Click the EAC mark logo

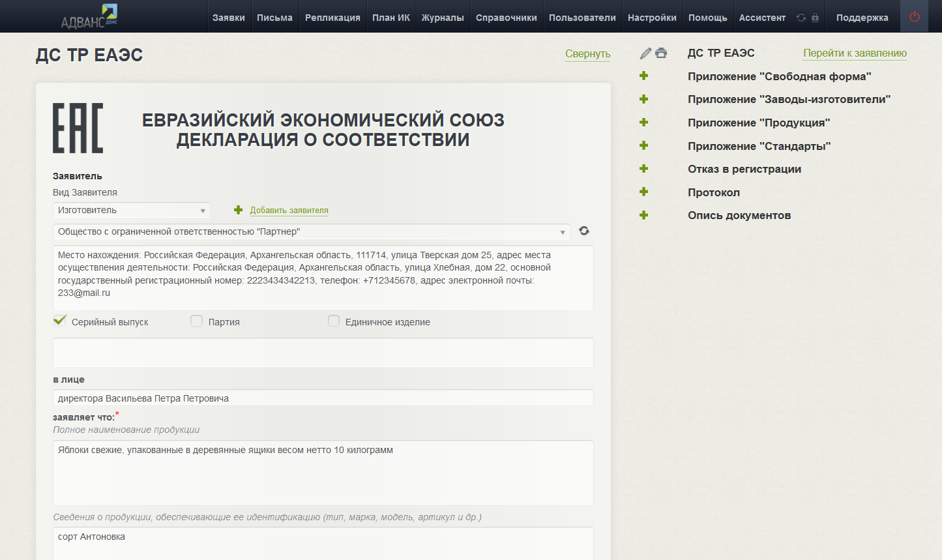click(78, 128)
